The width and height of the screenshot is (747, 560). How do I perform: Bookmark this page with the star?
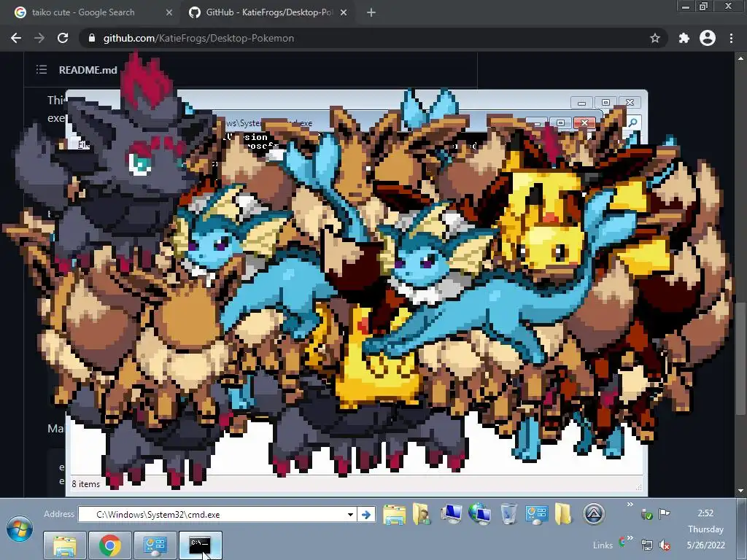[x=655, y=38]
